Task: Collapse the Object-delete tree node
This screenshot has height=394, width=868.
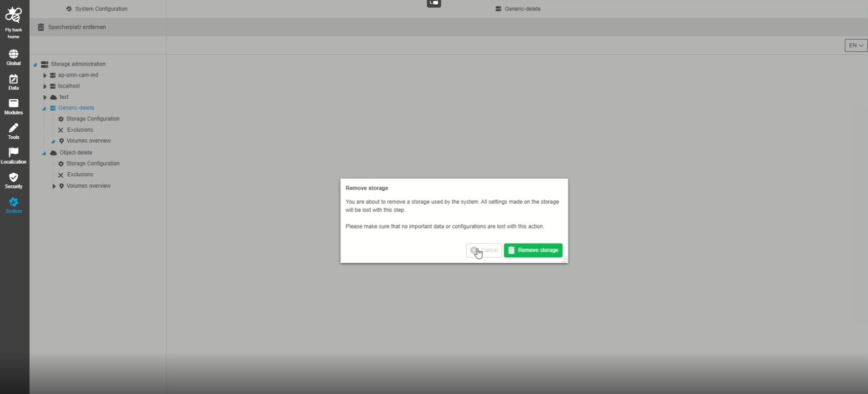Action: point(44,153)
